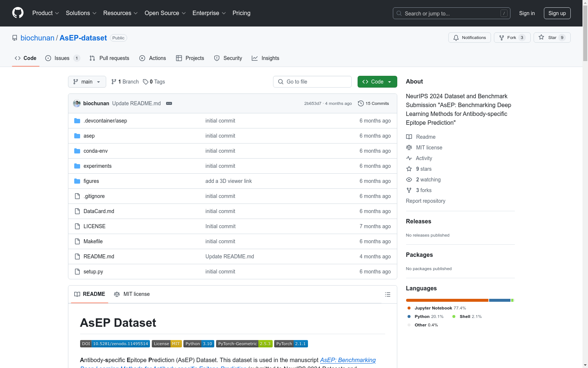Click the orange Jupyter Notebook language bar segment

[447, 300]
